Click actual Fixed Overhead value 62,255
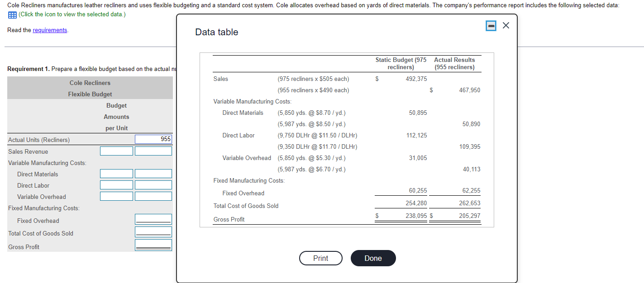The image size is (644, 283). (471, 190)
